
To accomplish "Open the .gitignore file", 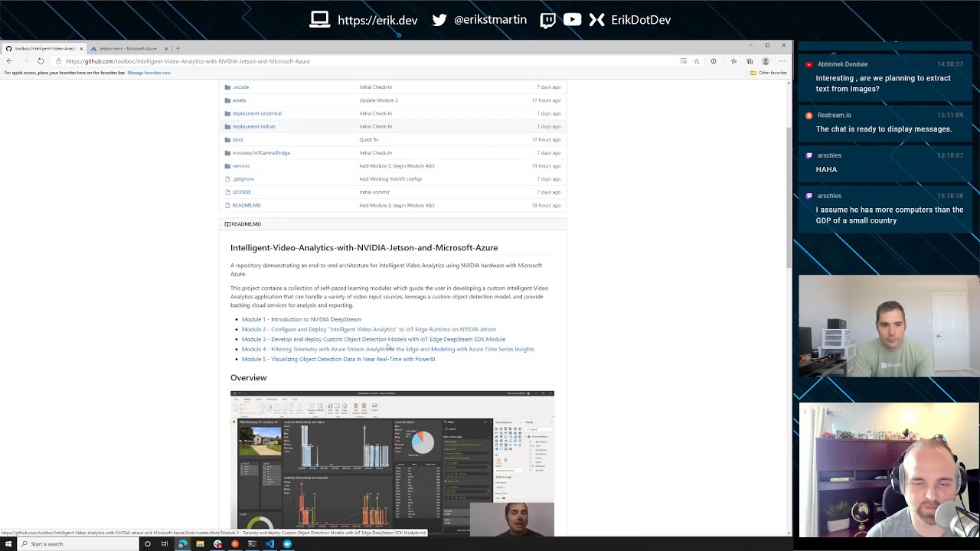I will click(243, 179).
